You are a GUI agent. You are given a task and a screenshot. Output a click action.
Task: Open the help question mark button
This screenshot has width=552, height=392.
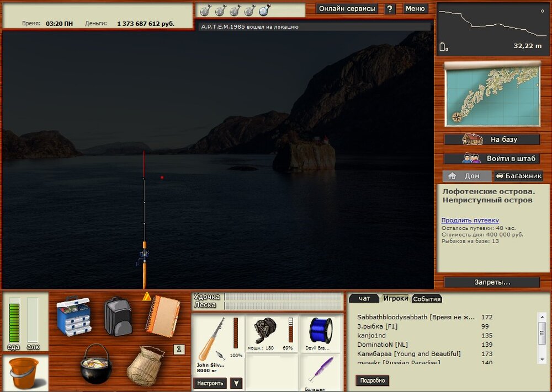pos(390,9)
